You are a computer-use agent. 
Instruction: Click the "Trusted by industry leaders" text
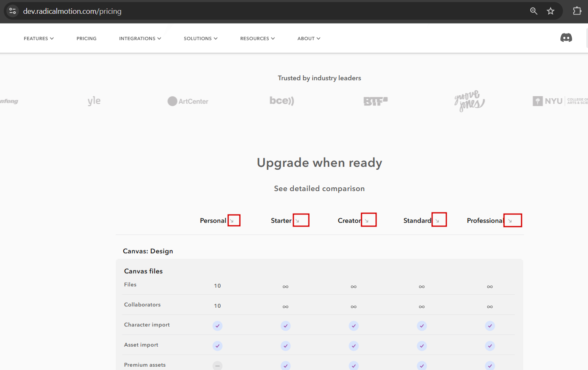[319, 78]
